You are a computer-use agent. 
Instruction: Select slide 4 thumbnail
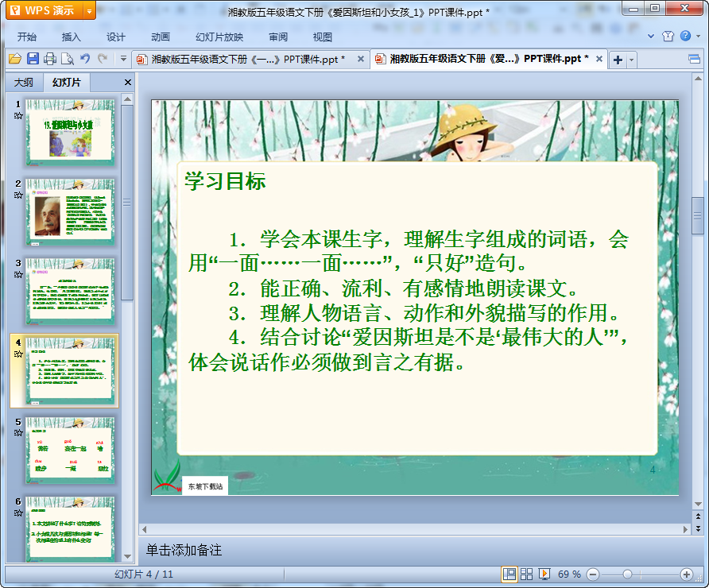pyautogui.click(x=70, y=370)
